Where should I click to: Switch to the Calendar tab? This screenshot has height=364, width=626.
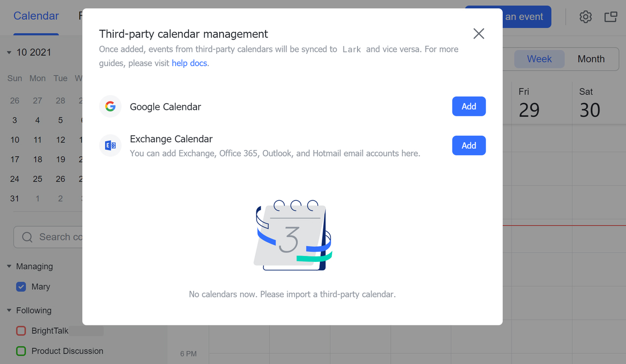coord(36,16)
